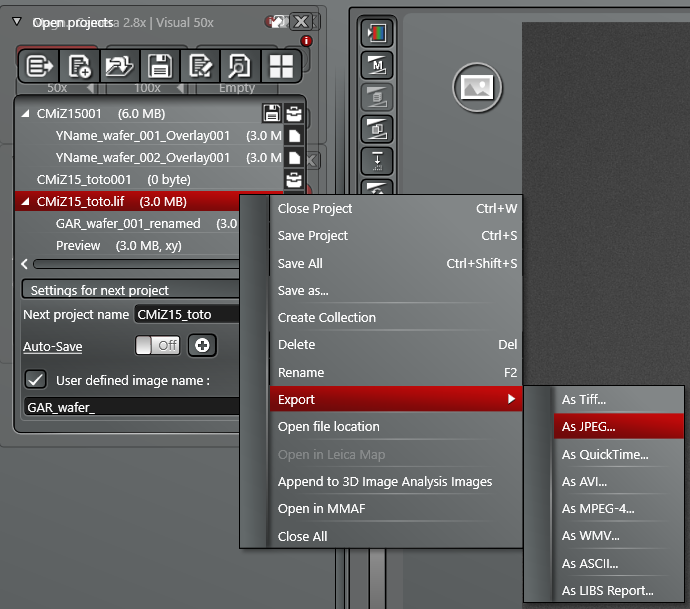The image size is (690, 609).
Task: Click the Next project name field
Action: tap(185, 315)
